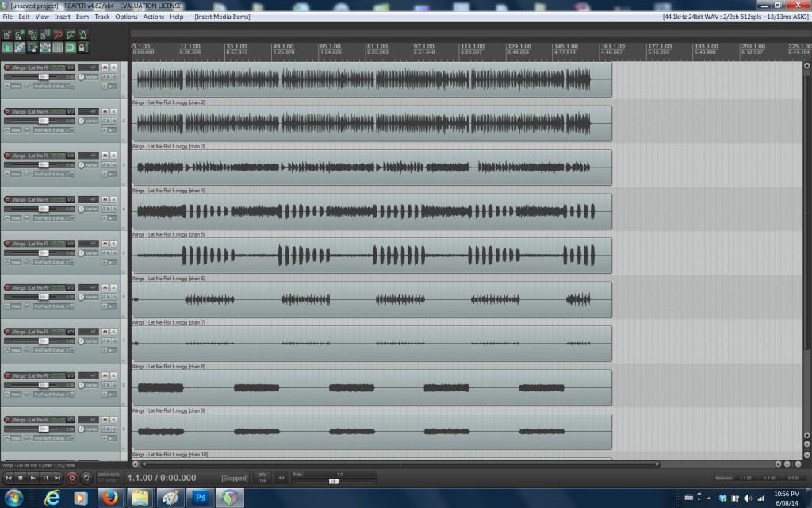Click the red Record transport button
812x508 pixels.
(72, 478)
